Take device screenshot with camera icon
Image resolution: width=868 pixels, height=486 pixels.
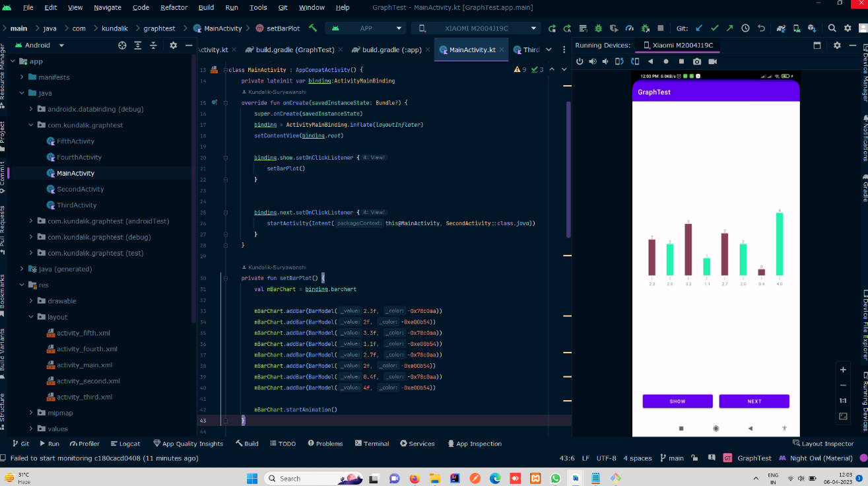697,61
